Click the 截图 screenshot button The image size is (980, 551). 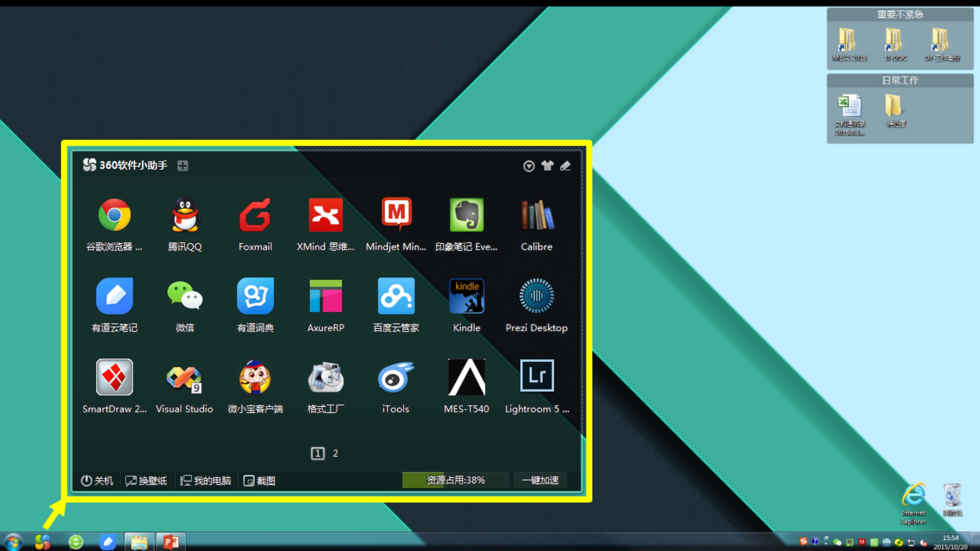259,480
